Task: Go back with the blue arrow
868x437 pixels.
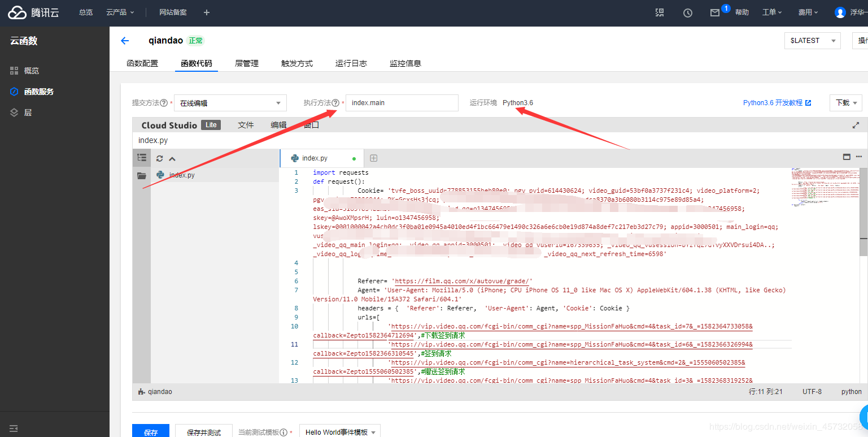Action: [125, 41]
